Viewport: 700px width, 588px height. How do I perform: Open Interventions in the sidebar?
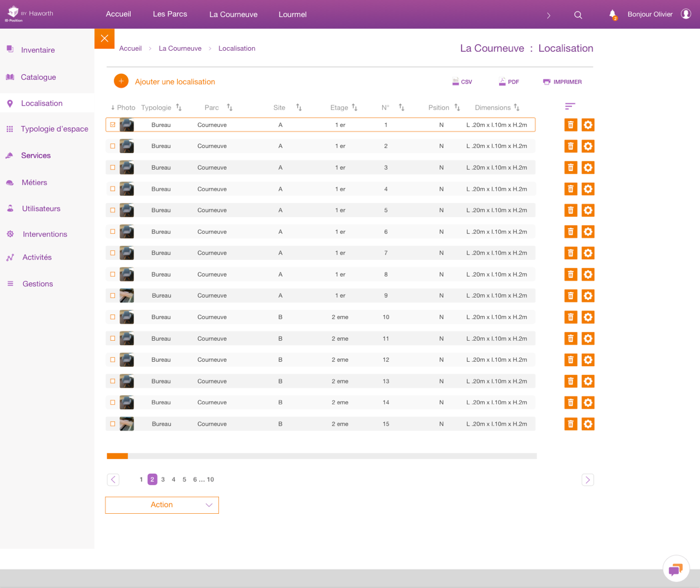(45, 234)
